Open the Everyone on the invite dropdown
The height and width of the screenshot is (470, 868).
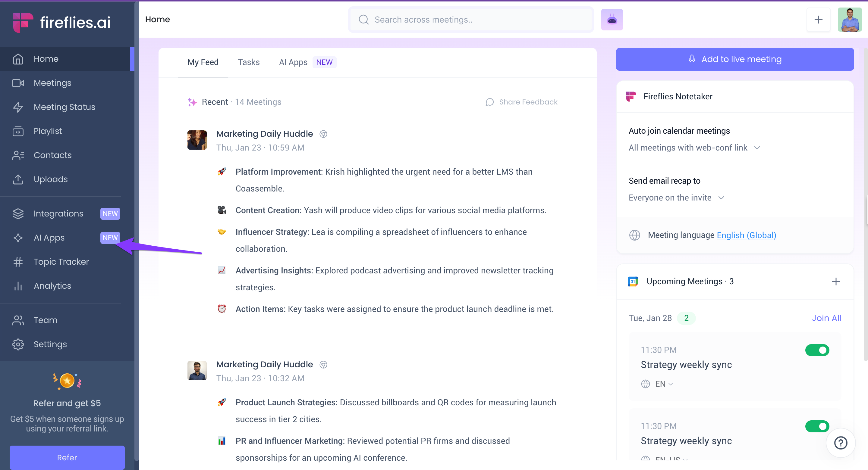pos(676,198)
